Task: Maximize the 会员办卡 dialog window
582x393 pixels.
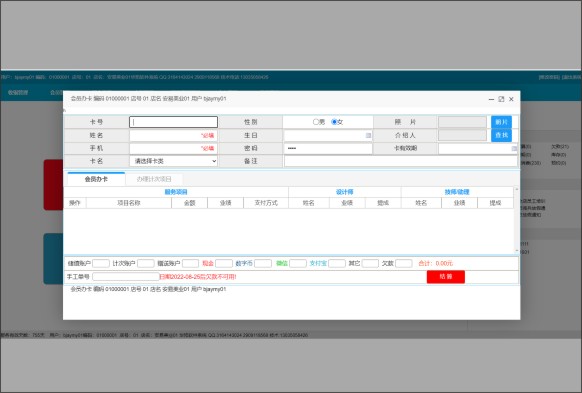Action: pos(501,99)
